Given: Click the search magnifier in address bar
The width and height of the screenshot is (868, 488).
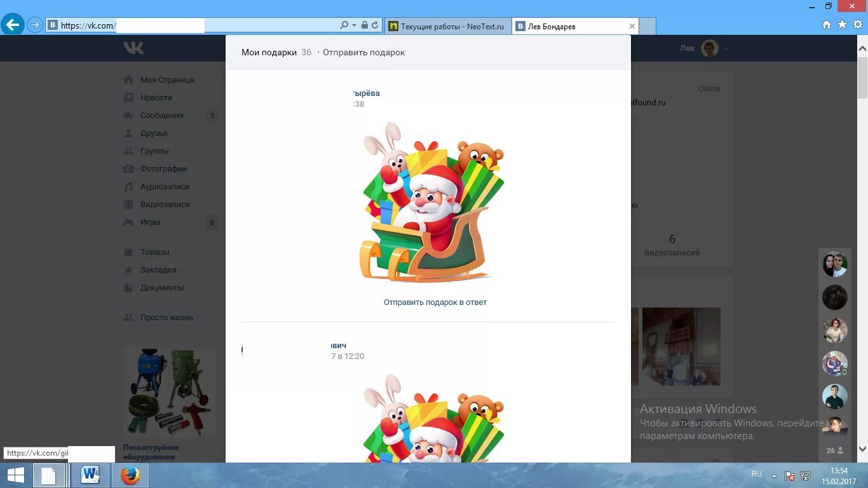Looking at the screenshot, I should (344, 25).
